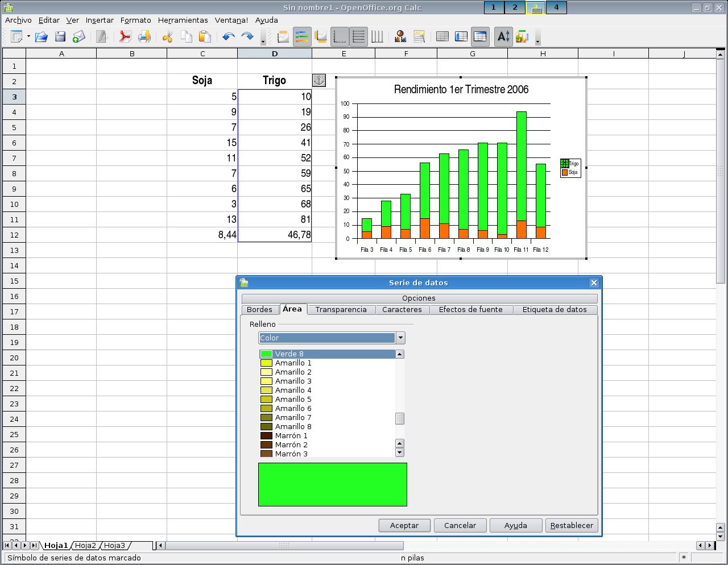Click the Cut scissors icon
The height and width of the screenshot is (565, 728).
tap(167, 37)
